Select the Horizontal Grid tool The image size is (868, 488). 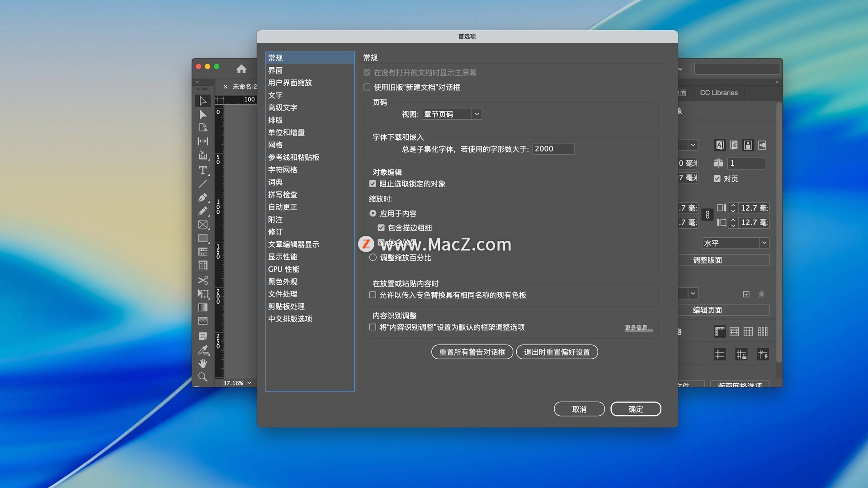[x=203, y=252]
